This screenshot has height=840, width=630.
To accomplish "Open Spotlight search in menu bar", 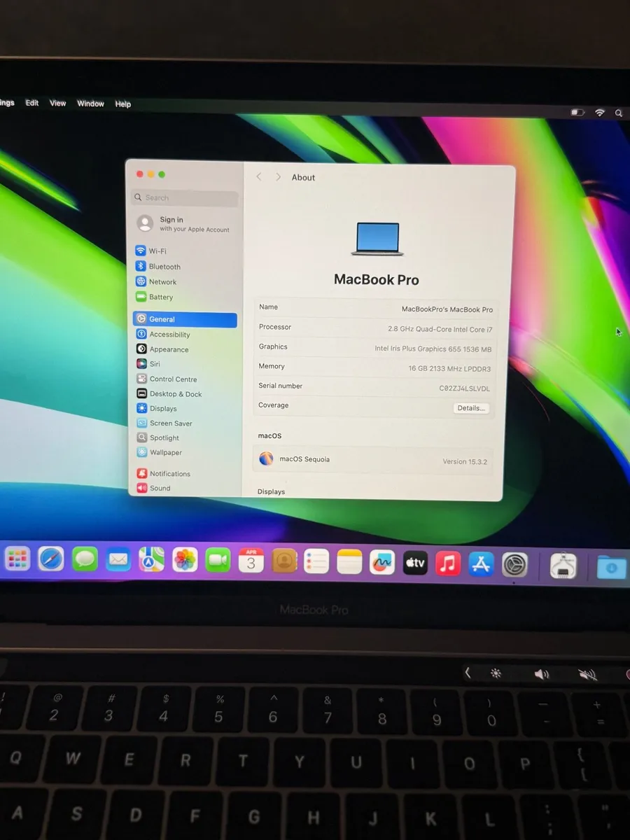I will pos(619,113).
